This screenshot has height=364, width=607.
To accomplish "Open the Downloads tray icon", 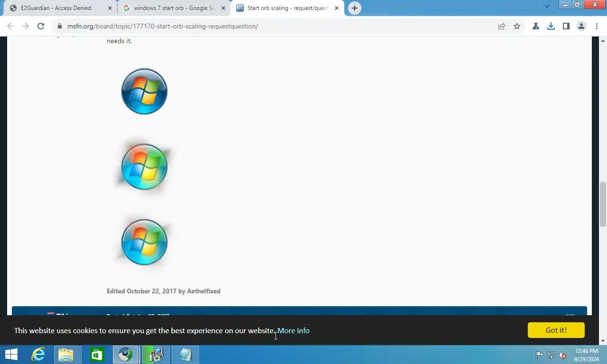I will [551, 26].
